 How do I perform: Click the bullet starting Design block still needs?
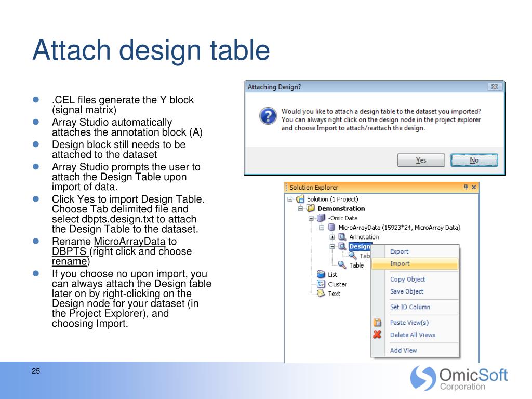tap(119, 149)
